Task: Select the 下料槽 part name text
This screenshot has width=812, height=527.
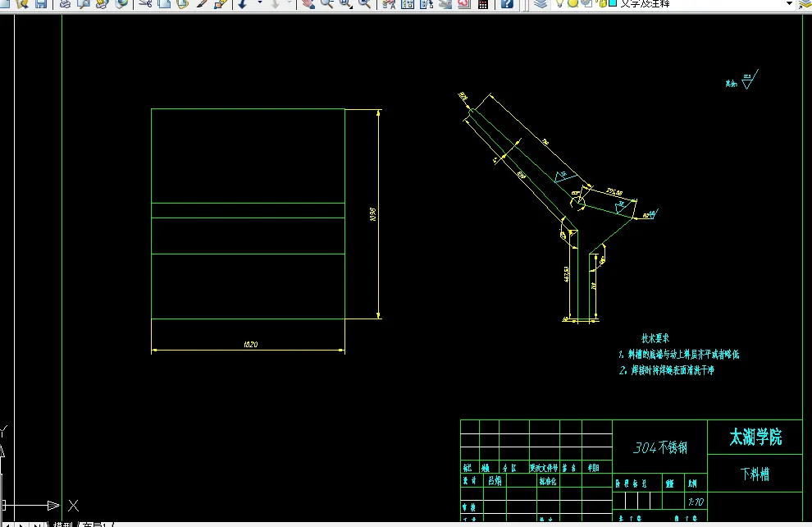Action: click(x=755, y=474)
